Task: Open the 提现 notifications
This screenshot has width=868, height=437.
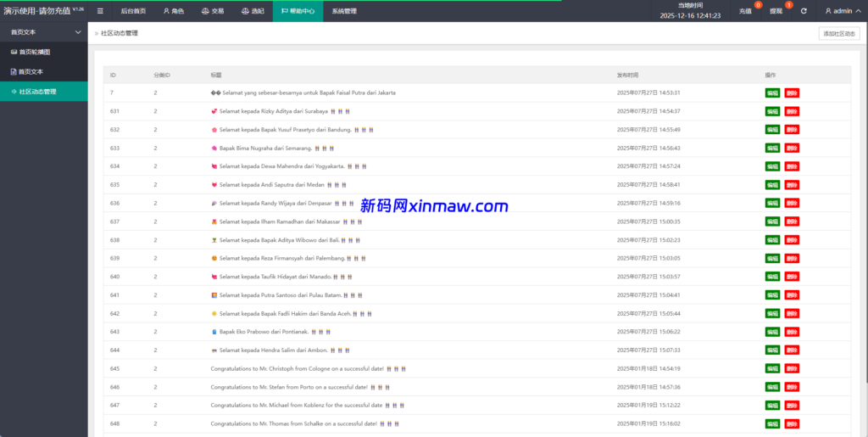Action: (x=776, y=11)
